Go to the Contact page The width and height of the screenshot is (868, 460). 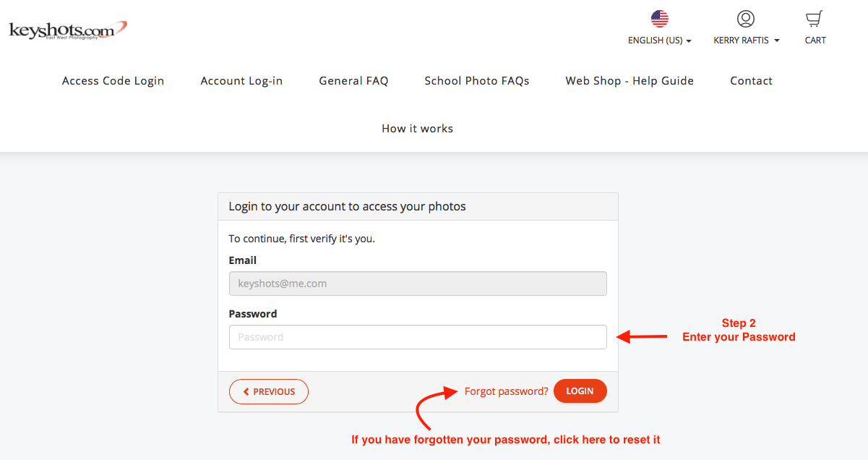pyautogui.click(x=751, y=81)
